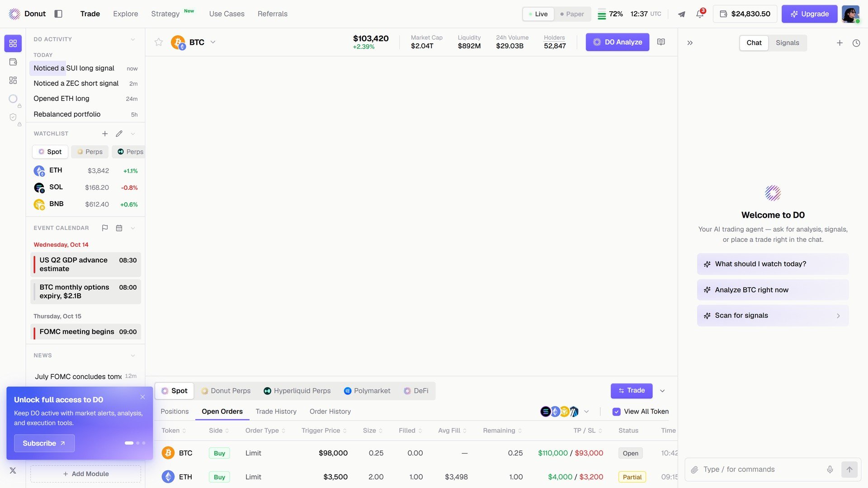Open the Strategy nav item
The image size is (868, 488).
[165, 14]
